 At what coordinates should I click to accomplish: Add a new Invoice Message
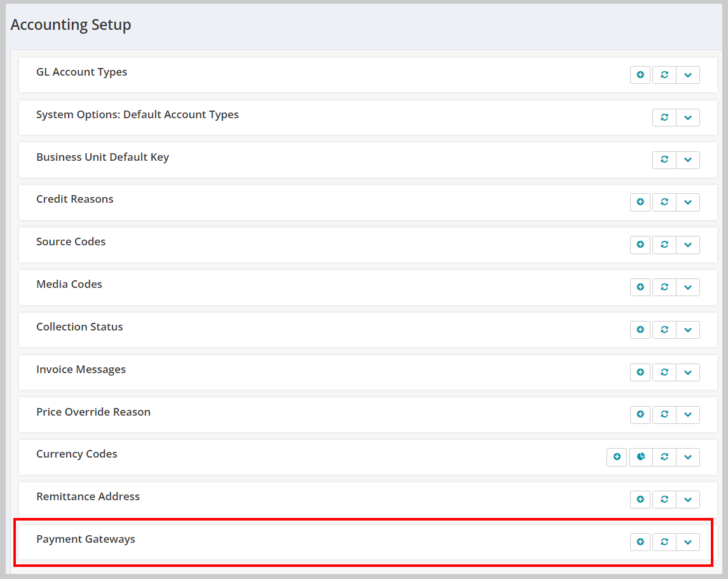[640, 372]
